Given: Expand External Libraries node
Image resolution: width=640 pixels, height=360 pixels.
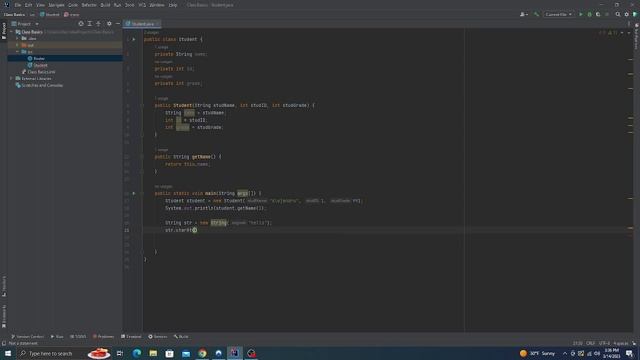Looking at the screenshot, I should pyautogui.click(x=11, y=78).
